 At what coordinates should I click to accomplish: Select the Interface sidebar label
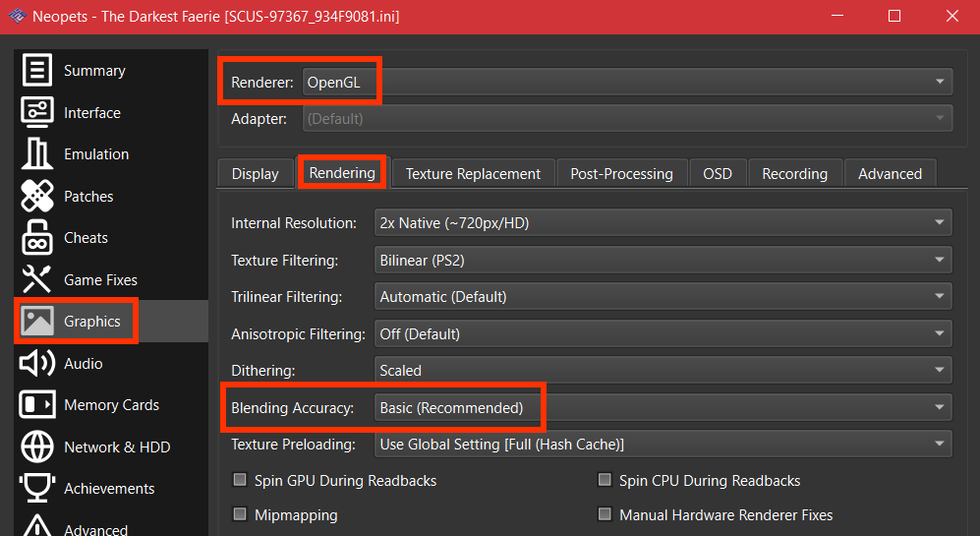tap(91, 112)
